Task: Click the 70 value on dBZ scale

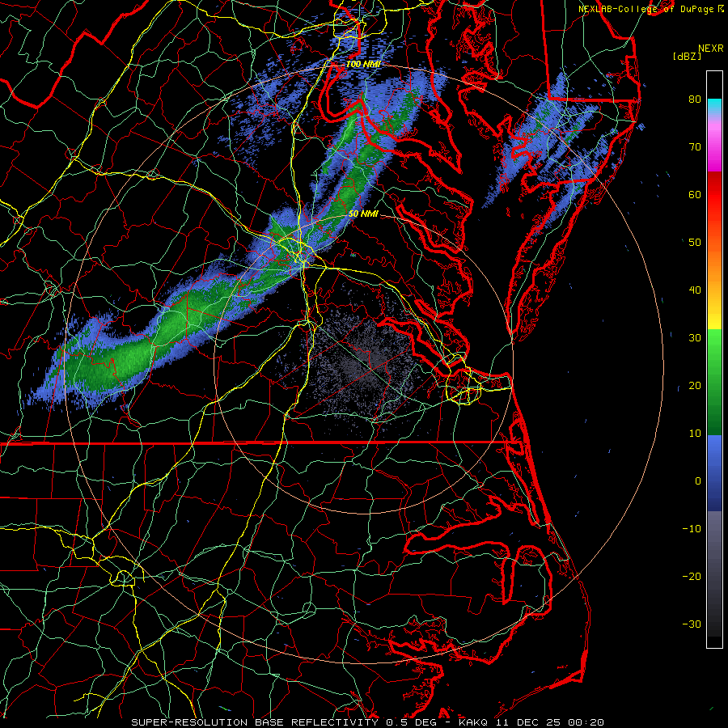Action: click(x=695, y=147)
